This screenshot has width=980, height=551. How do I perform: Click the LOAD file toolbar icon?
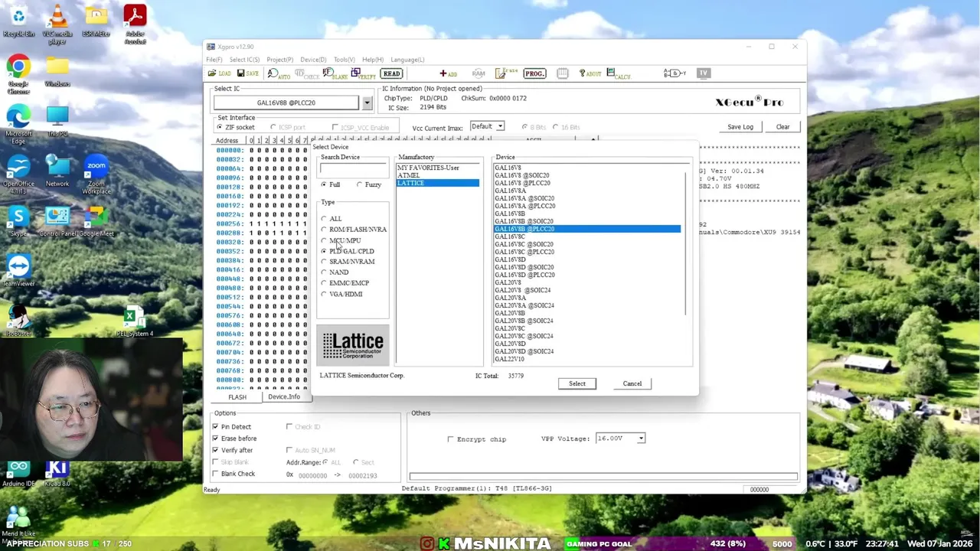[220, 73]
